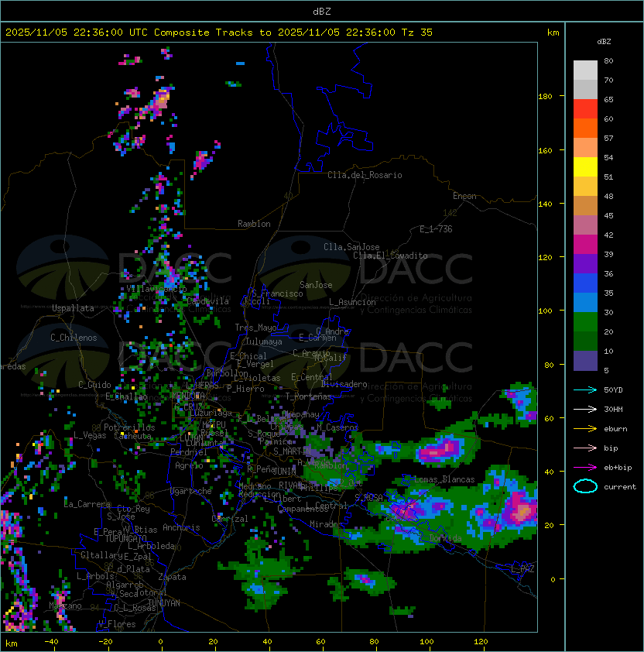The height and width of the screenshot is (652, 644).
Task: Click the '-20' km axis tick
Action: tap(105, 642)
